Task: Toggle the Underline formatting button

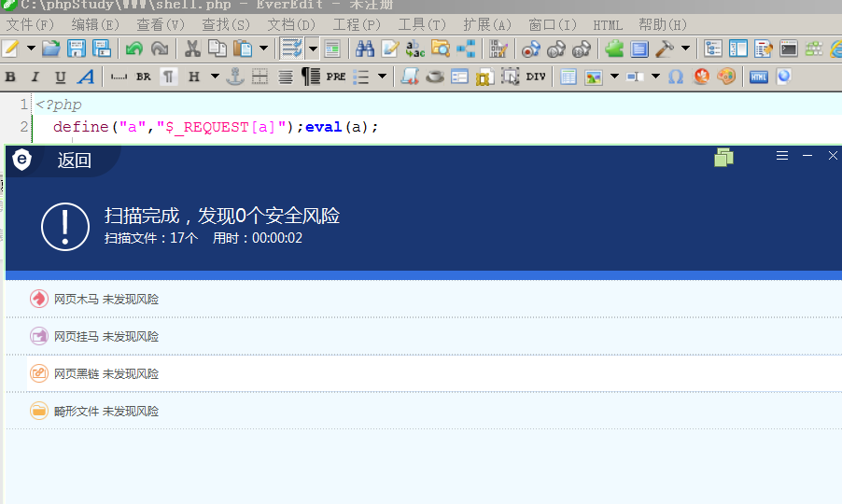Action: (60, 77)
